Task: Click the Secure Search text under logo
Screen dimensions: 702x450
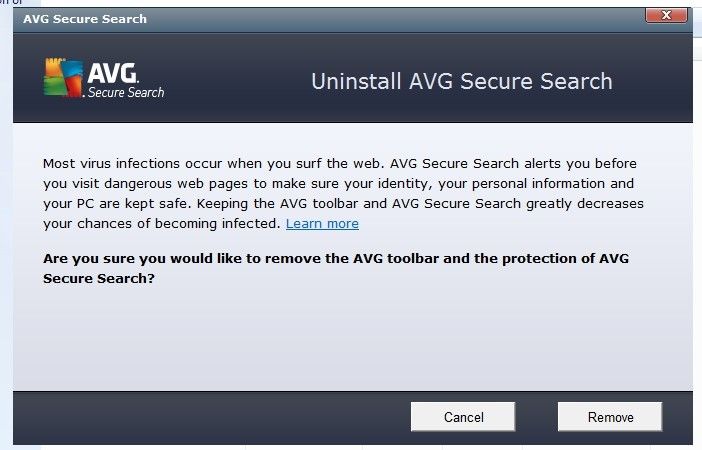Action: (126, 92)
